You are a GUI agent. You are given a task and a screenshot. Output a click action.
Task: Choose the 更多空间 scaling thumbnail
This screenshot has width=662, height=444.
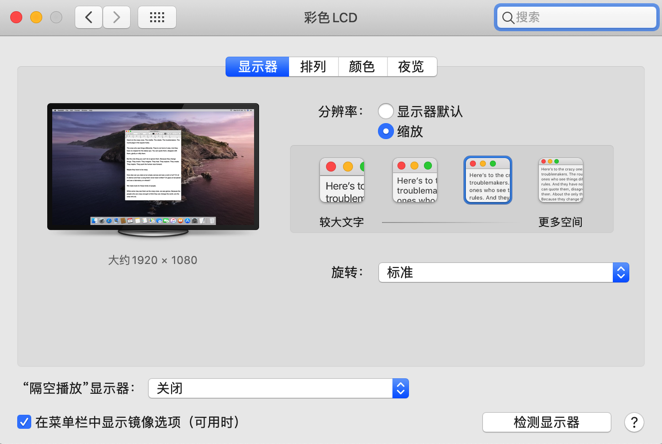point(561,180)
